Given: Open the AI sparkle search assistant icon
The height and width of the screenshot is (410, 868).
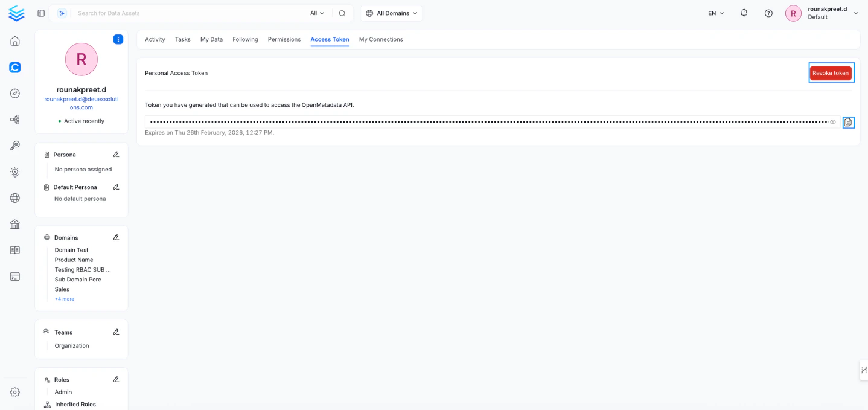Looking at the screenshot, I should [62, 13].
